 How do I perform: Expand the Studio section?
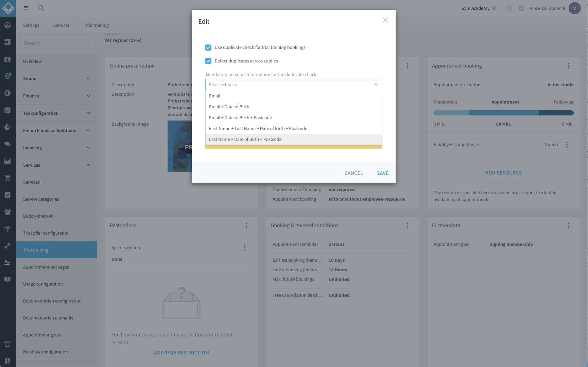(x=57, y=78)
